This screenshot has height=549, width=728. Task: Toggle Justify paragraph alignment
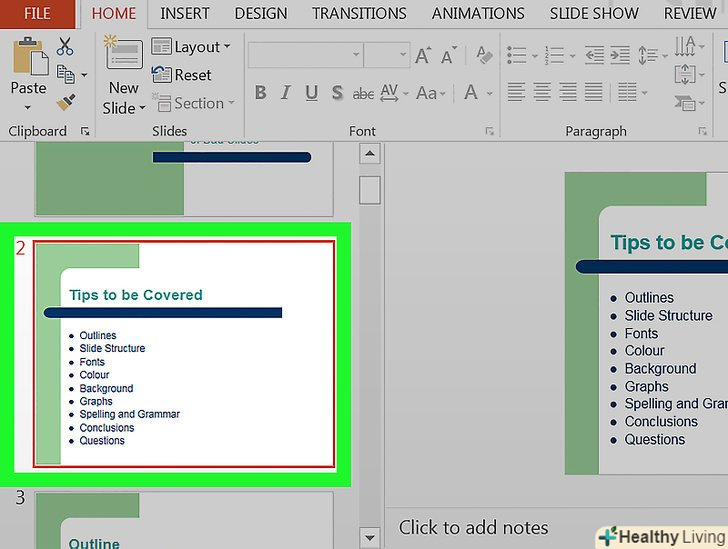click(593, 92)
